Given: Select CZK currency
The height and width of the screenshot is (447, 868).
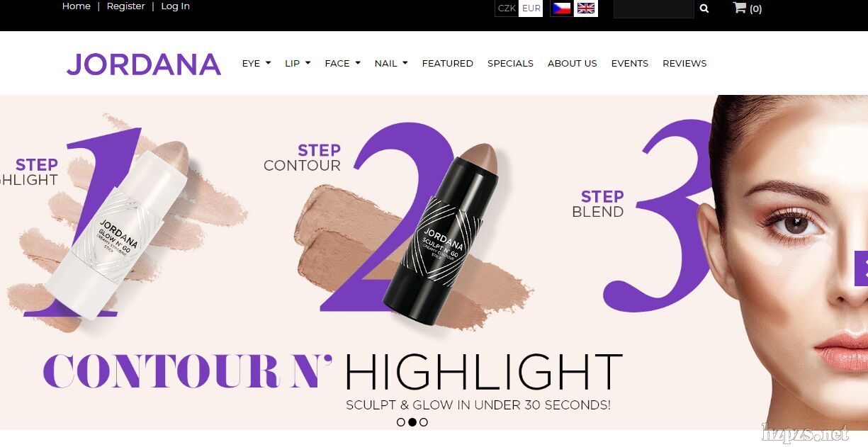Looking at the screenshot, I should pos(507,9).
